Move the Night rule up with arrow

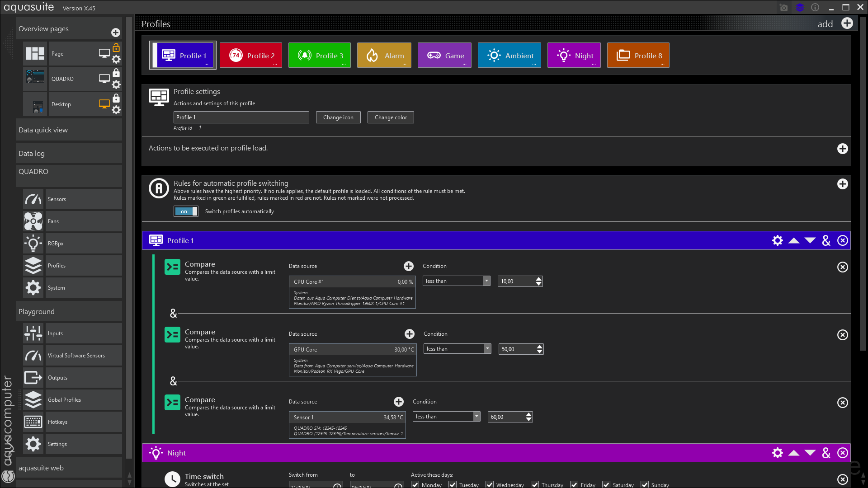click(x=793, y=453)
